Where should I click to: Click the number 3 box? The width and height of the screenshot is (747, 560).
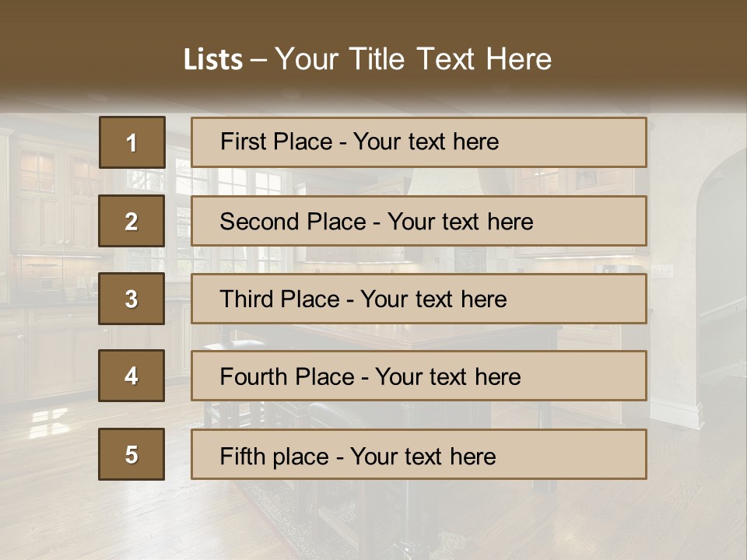pos(132,299)
